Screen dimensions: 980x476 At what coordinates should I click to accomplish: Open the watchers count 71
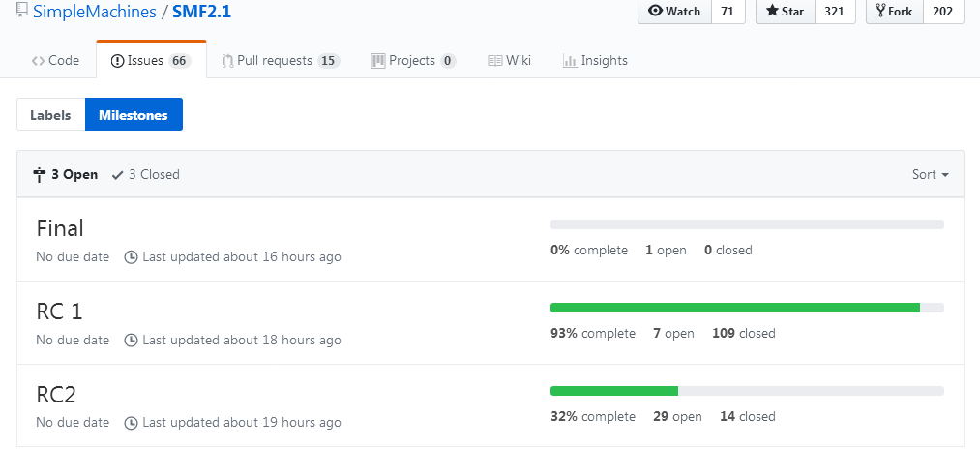coord(728,11)
